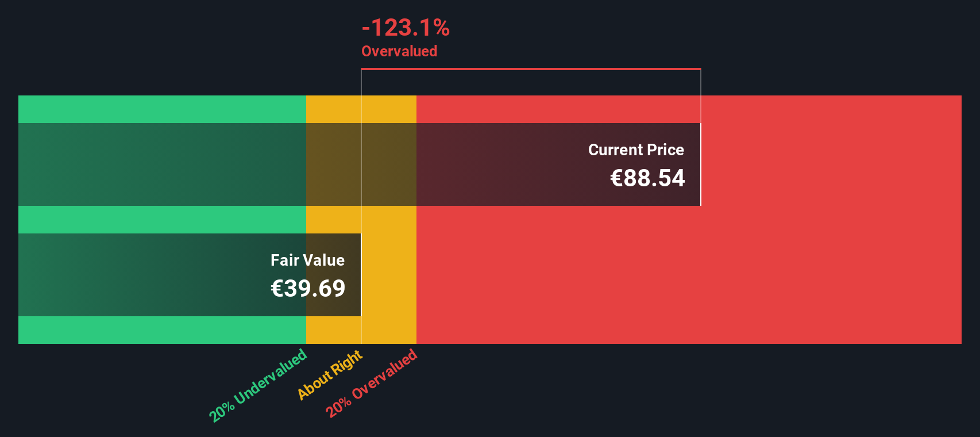Select the red Overvalued label under the percentage
Screen dimensions: 980x437
pos(399,51)
